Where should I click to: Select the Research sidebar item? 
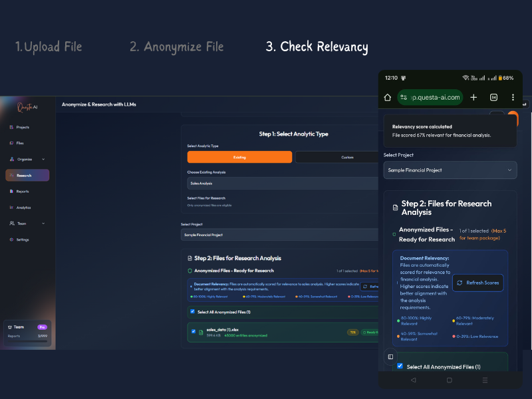27,175
